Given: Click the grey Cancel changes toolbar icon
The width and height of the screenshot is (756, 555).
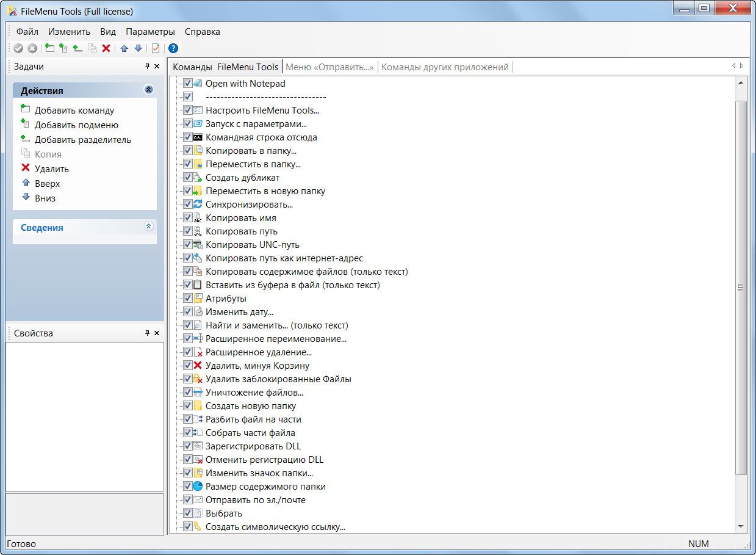Looking at the screenshot, I should tap(32, 48).
